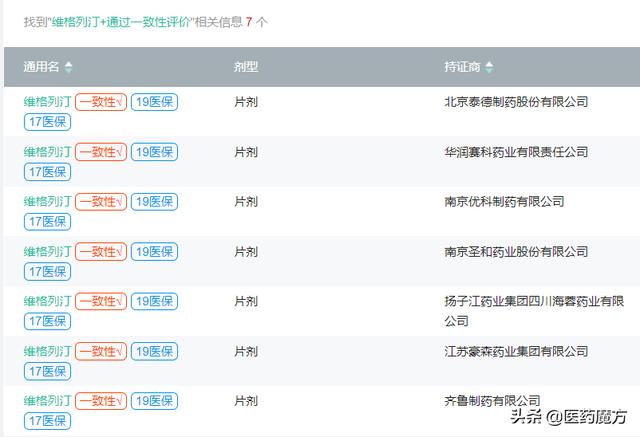
Task: Open 维格列汀 link in 扬子江药业 row
Action: pos(47,301)
